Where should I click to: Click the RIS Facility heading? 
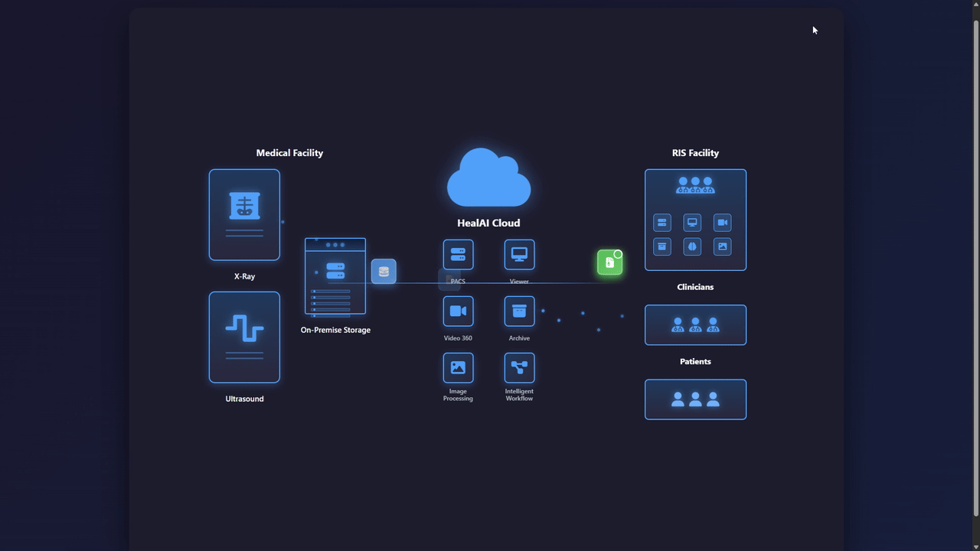(x=695, y=153)
